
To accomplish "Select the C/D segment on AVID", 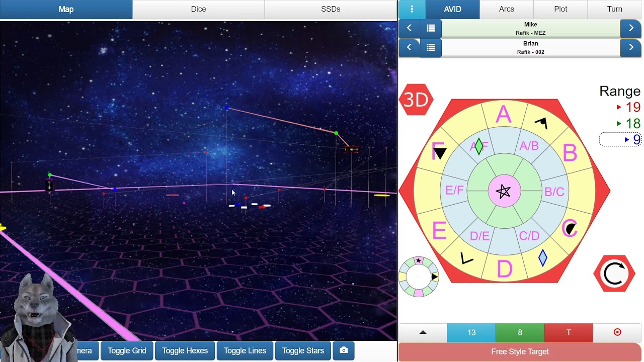I will tap(529, 236).
